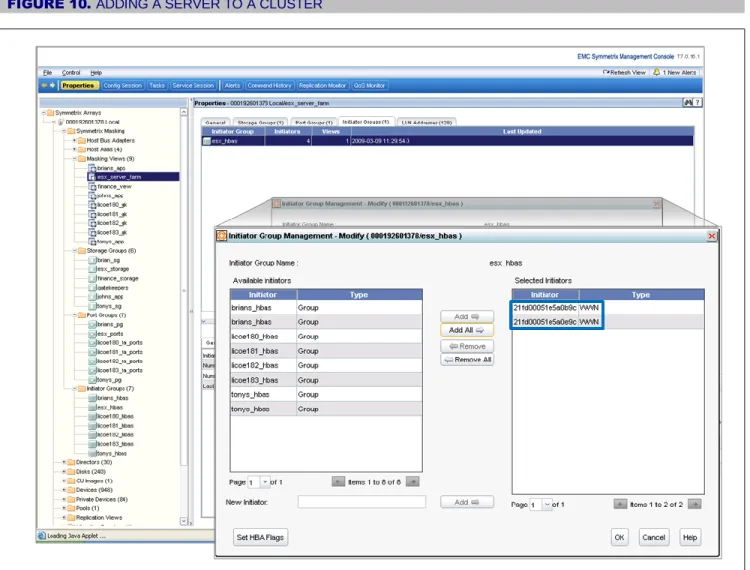Click in the New Initiator text field
Image resolution: width=750 pixels, height=570 pixels.
362,502
